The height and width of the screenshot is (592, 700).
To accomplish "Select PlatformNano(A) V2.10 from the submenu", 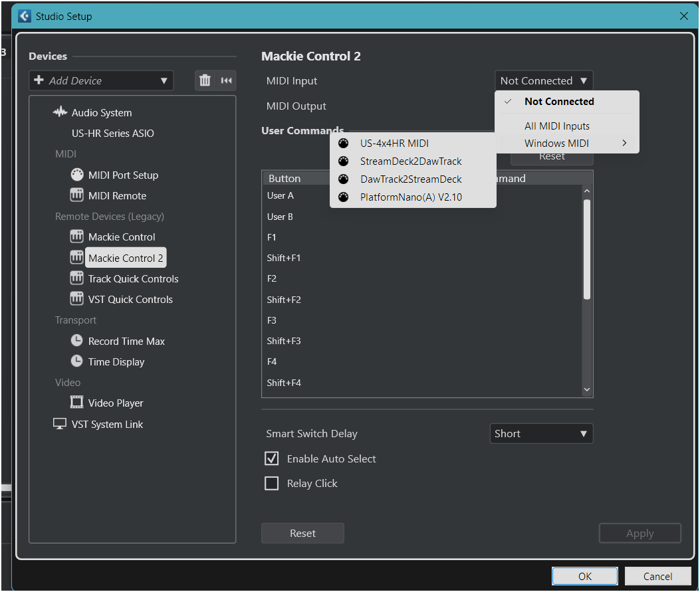I will [x=413, y=197].
